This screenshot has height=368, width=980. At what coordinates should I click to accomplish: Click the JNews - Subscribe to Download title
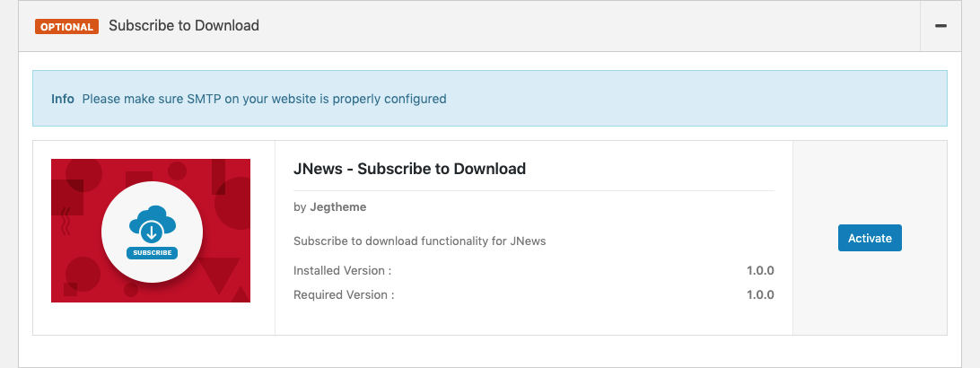(409, 169)
